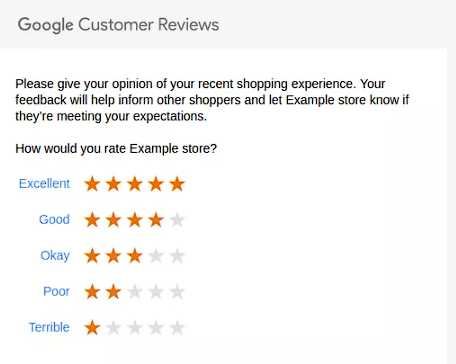The width and height of the screenshot is (456, 364).
Task: Click the third gray star in Poor row
Action: coord(135,292)
